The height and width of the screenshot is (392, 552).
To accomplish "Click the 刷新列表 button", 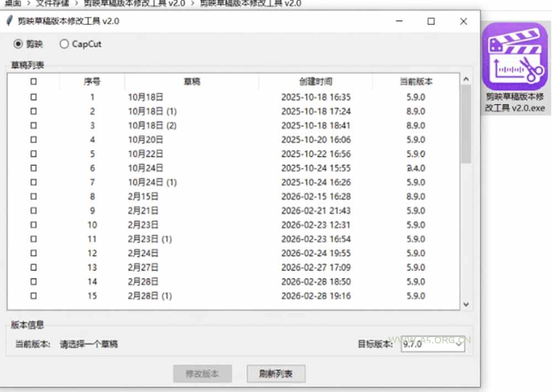I will click(276, 374).
